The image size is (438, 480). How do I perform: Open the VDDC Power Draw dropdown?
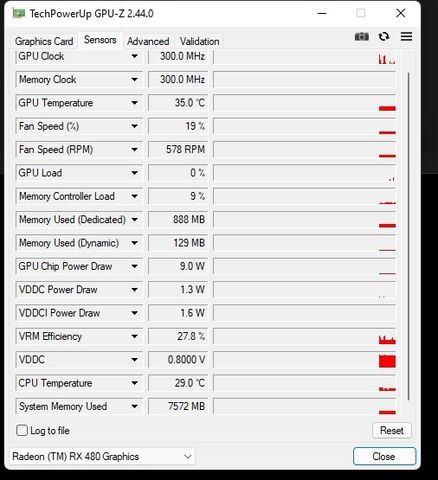point(135,289)
